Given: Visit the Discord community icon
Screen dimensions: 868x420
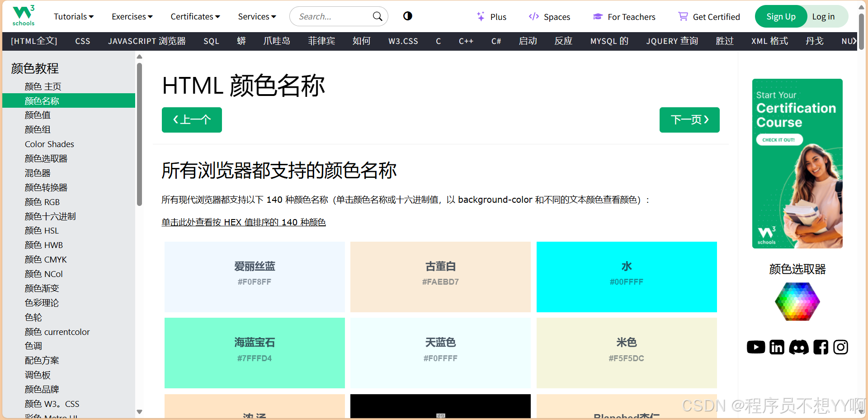Looking at the screenshot, I should 798,347.
